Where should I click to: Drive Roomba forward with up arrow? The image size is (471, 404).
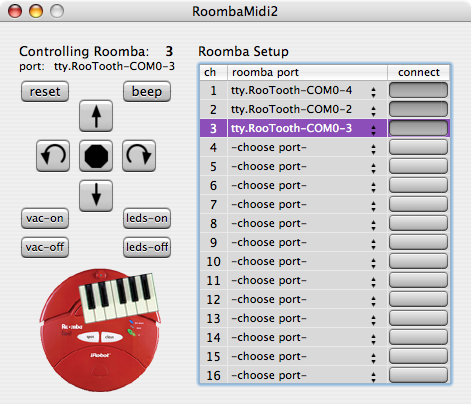(x=96, y=116)
